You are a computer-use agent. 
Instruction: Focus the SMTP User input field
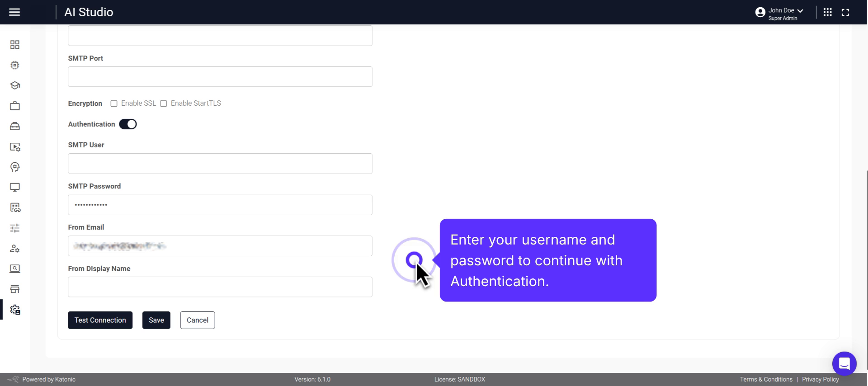coord(220,163)
